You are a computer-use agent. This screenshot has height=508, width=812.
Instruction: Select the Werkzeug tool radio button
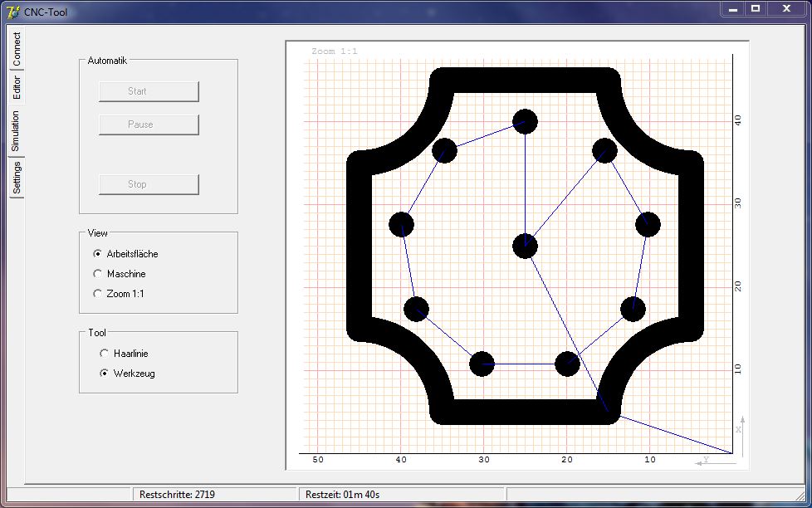tap(105, 374)
